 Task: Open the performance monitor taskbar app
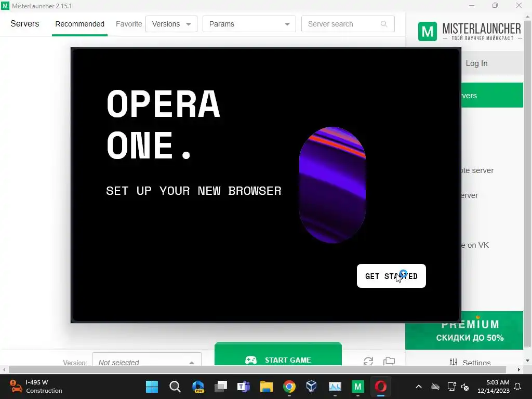click(x=335, y=387)
